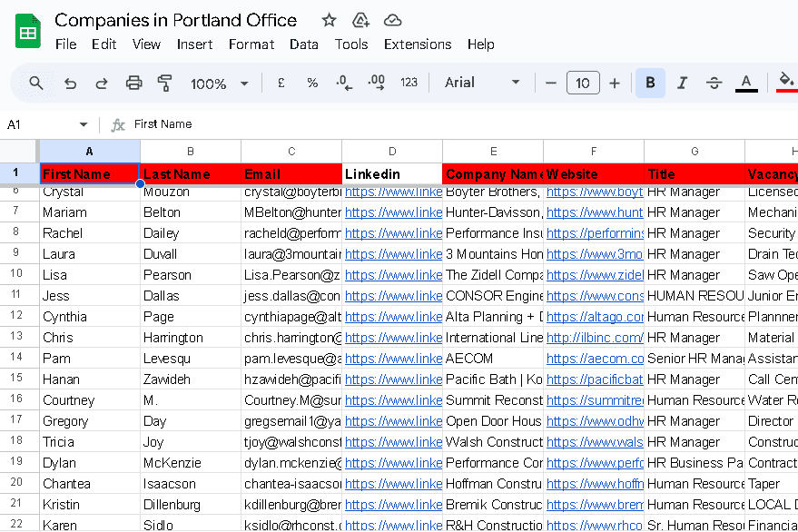Click the move to Drive folder icon

point(360,20)
